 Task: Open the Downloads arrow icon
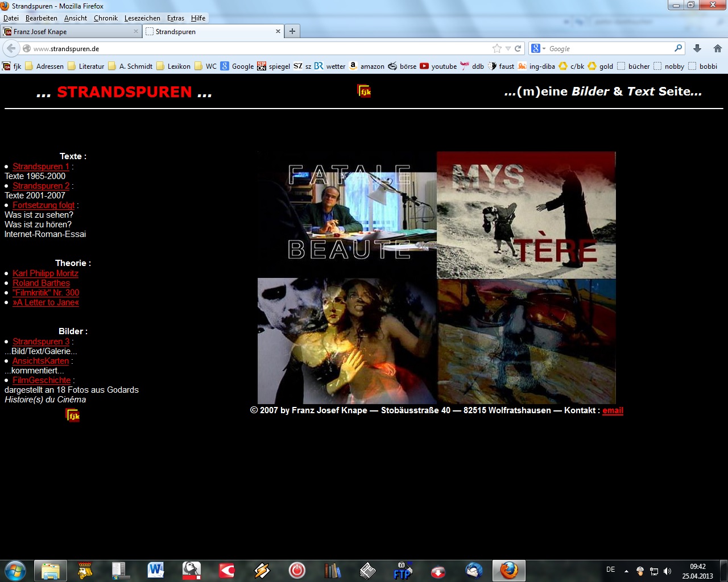click(x=697, y=49)
